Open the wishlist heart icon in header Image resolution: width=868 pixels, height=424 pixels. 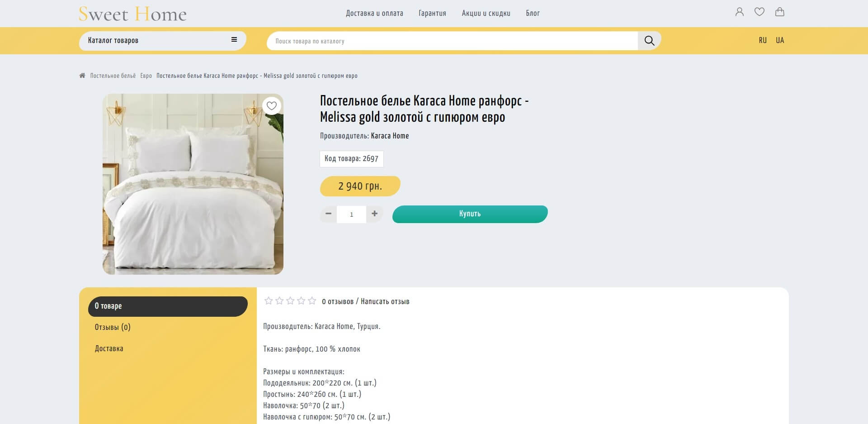point(759,12)
